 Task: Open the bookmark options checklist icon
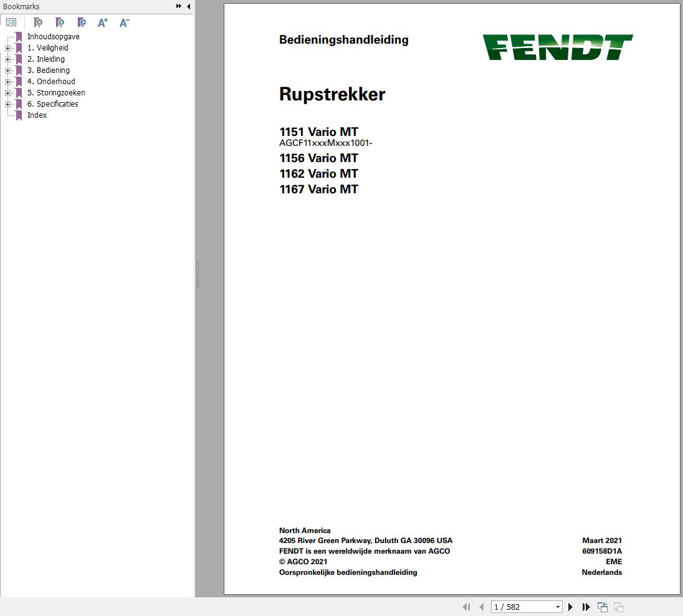pyautogui.click(x=11, y=22)
